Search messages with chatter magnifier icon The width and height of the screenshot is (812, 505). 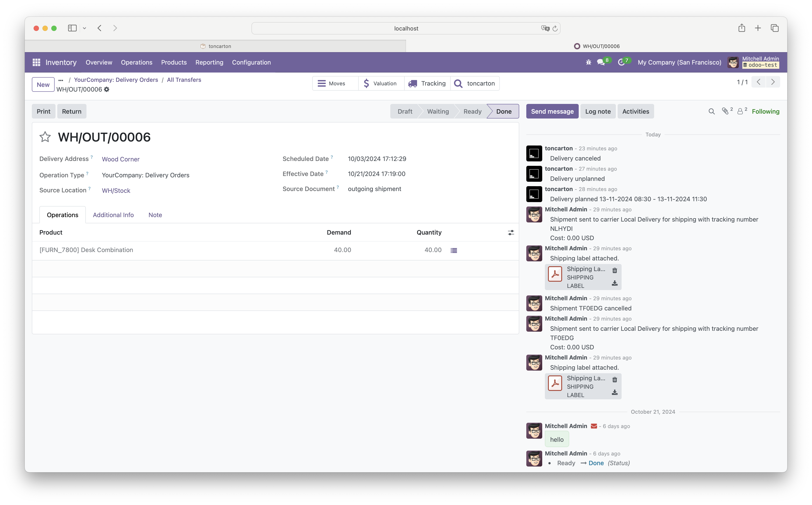[711, 112]
